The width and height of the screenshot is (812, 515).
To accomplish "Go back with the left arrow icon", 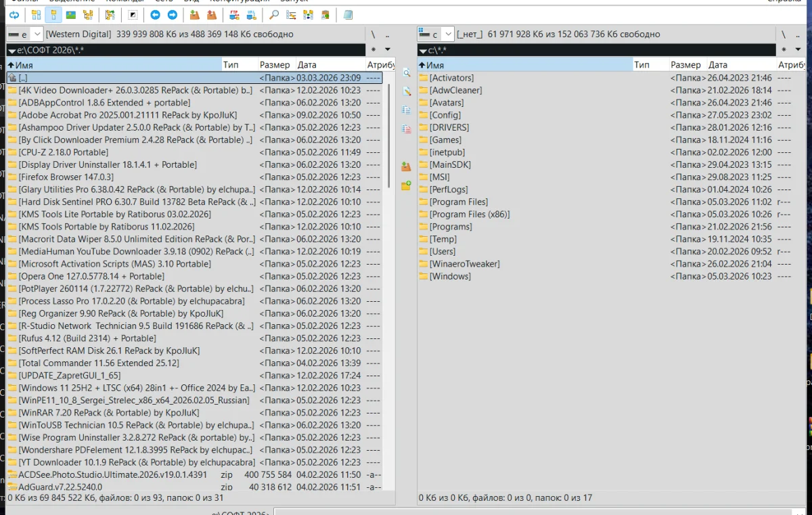I will pyautogui.click(x=156, y=15).
